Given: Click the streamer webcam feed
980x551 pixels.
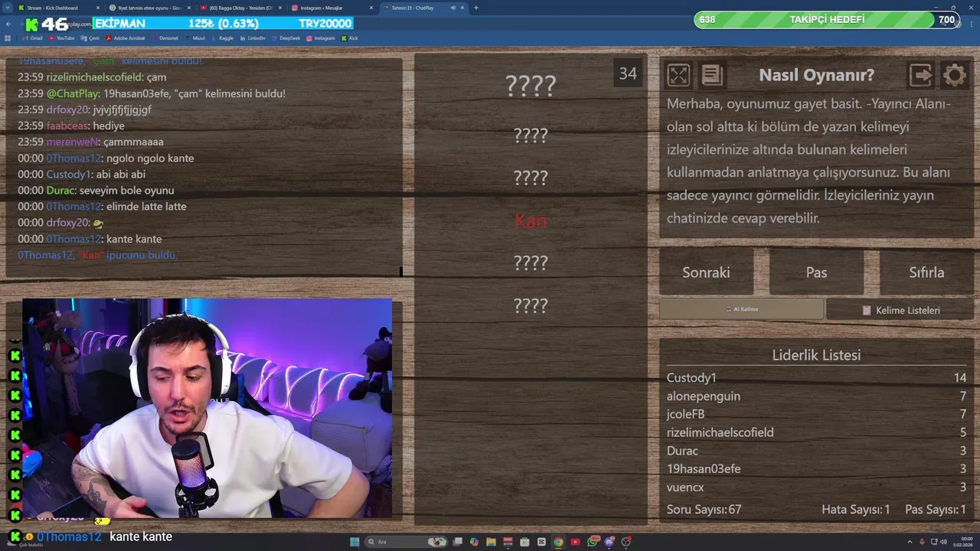Looking at the screenshot, I should (x=207, y=408).
